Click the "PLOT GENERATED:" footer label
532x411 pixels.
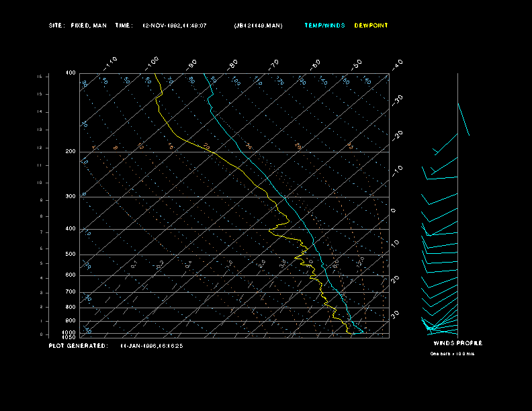79,346
